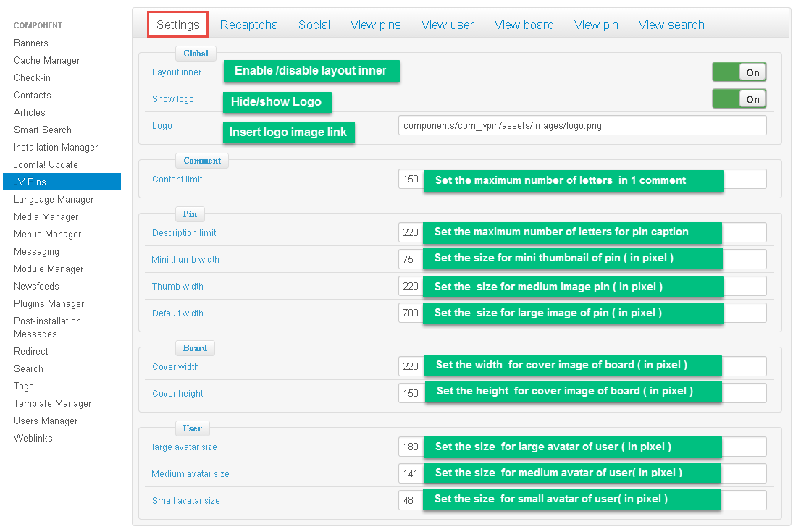Open Media Manager from the sidebar
The height and width of the screenshot is (532, 801).
46,216
